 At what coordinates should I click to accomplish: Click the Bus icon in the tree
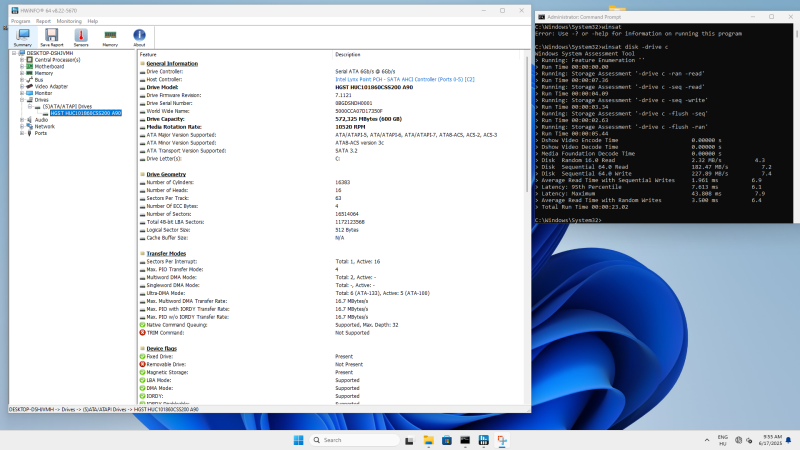(30, 80)
